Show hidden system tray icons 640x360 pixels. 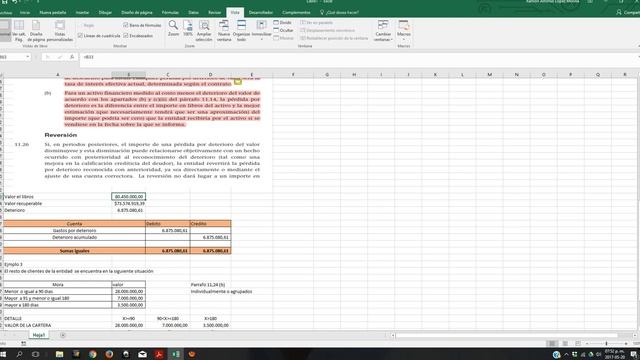click(x=566, y=354)
